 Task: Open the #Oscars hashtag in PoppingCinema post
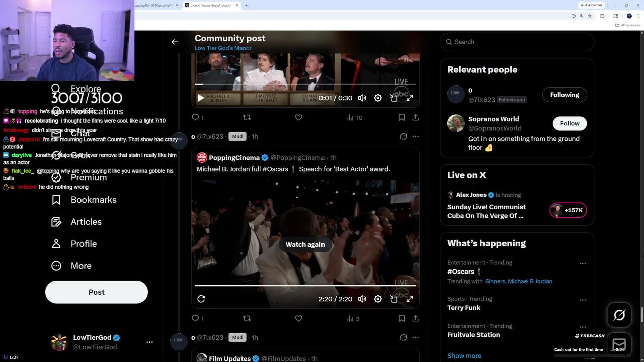276,169
